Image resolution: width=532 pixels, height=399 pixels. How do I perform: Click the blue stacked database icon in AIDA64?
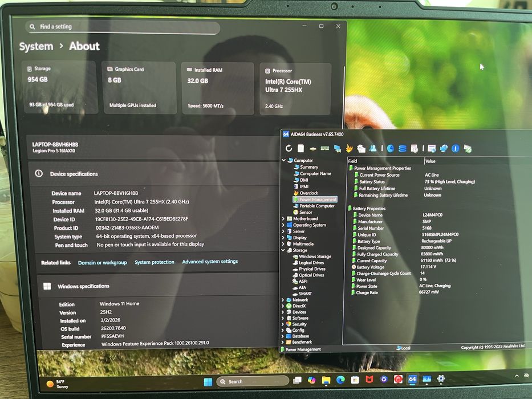403,148
